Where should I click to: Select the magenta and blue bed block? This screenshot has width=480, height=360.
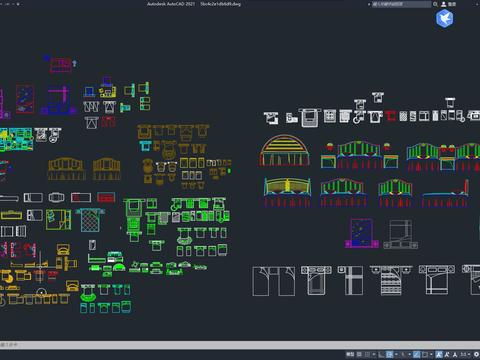point(362,233)
